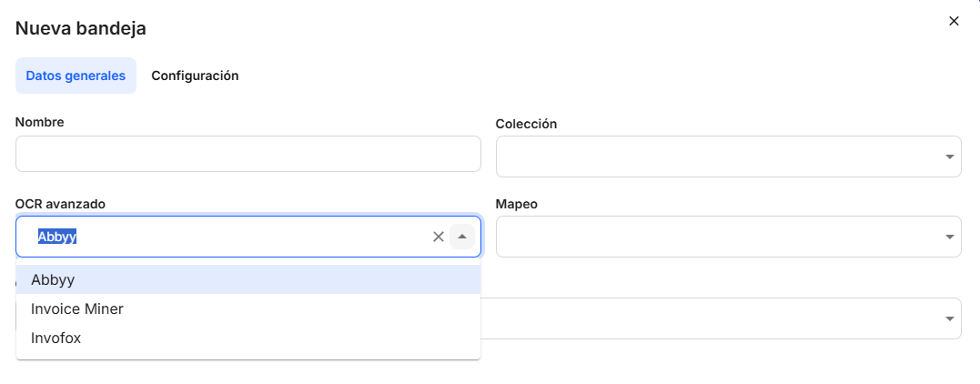
Task: Click inside the Mapeo select box
Action: coord(719,237)
